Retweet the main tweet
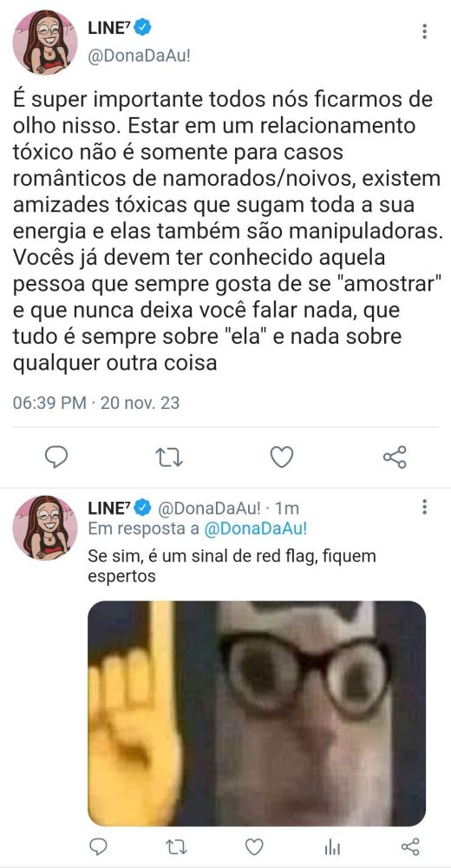The height and width of the screenshot is (868, 451). tap(169, 457)
